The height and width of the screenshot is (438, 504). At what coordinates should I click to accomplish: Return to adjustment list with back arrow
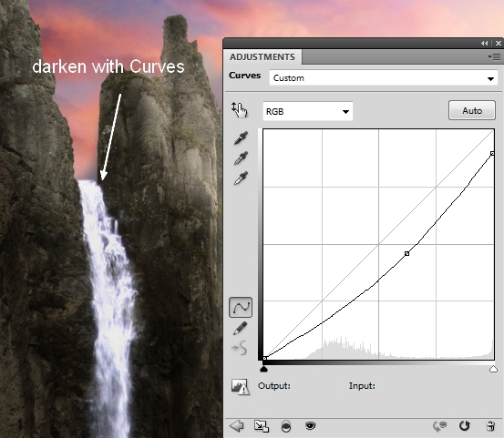[237, 426]
